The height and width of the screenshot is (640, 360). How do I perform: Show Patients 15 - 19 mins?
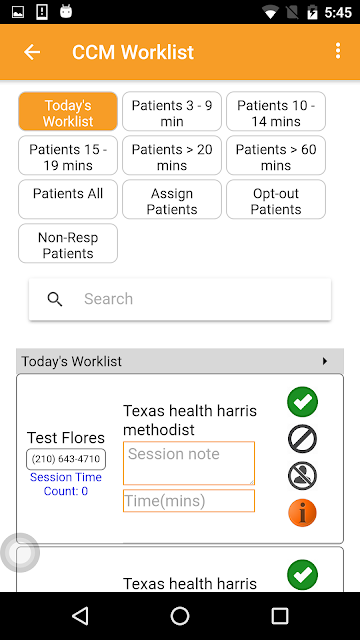click(x=68, y=155)
